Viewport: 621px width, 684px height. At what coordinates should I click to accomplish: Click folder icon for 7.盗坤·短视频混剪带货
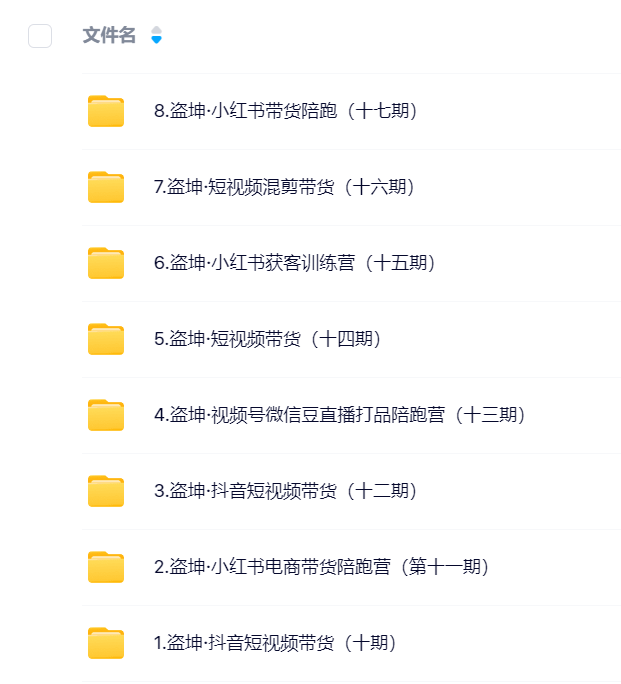[x=106, y=187]
